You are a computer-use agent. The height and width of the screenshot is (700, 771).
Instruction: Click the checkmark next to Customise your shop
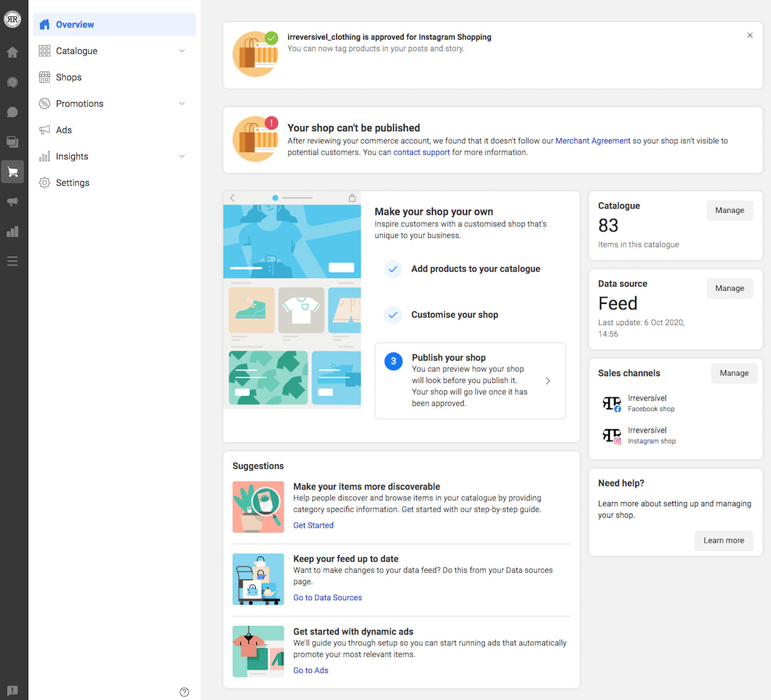coord(393,314)
